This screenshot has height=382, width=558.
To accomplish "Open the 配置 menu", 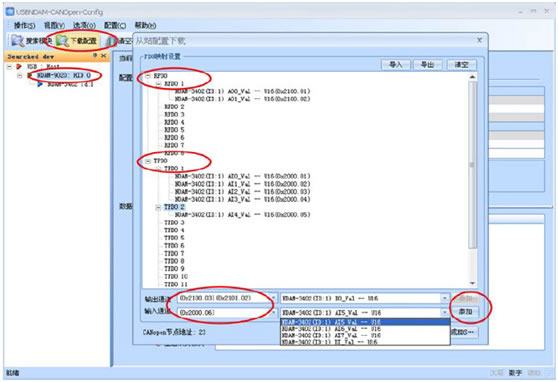I will [x=115, y=26].
